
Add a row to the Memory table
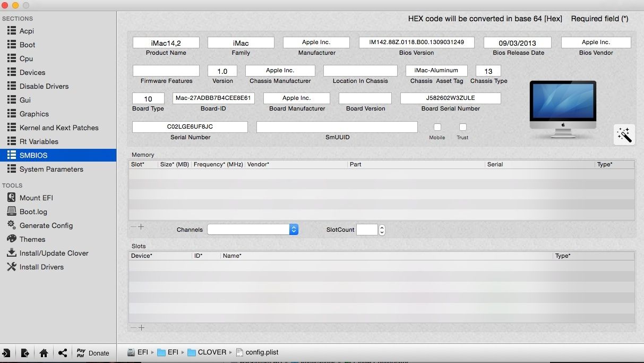tap(141, 227)
